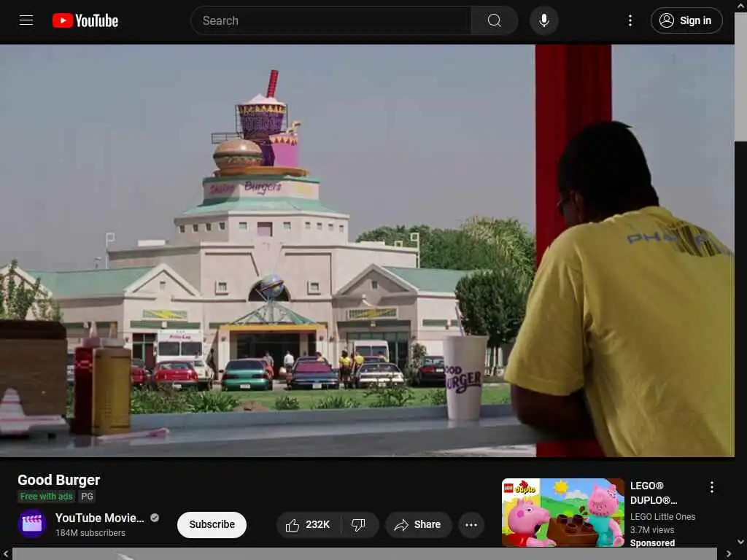Open more actions ellipsis button
The width and height of the screenshot is (747, 560).
[x=471, y=524]
